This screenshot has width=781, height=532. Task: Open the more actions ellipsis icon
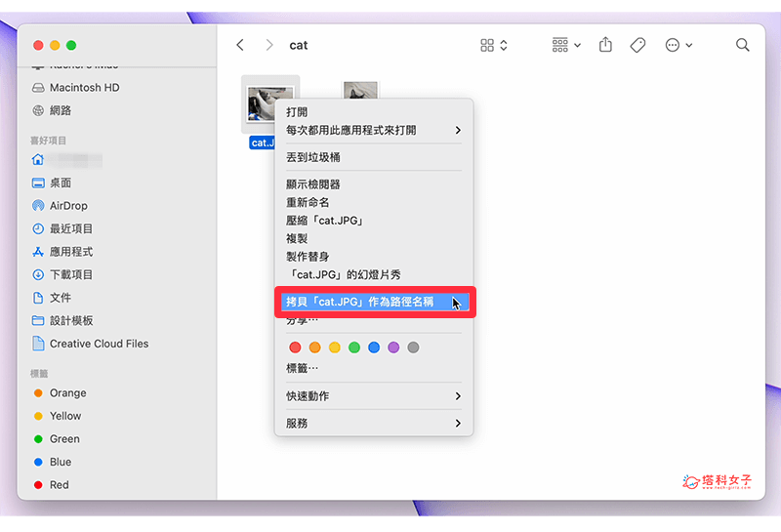(673, 45)
